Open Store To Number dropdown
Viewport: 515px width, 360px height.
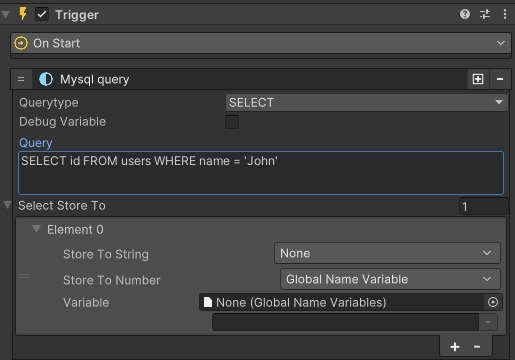tap(390, 279)
